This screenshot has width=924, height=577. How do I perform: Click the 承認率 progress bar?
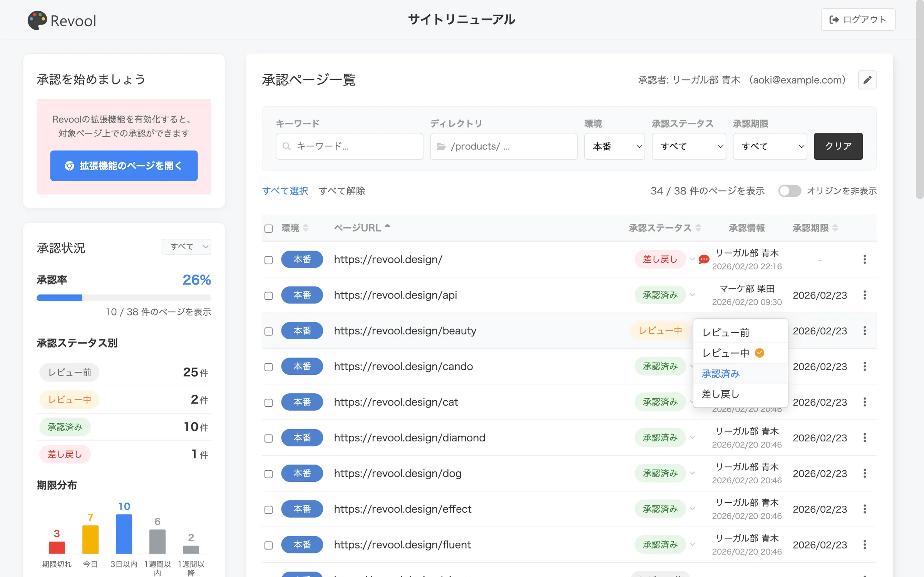pos(124,297)
